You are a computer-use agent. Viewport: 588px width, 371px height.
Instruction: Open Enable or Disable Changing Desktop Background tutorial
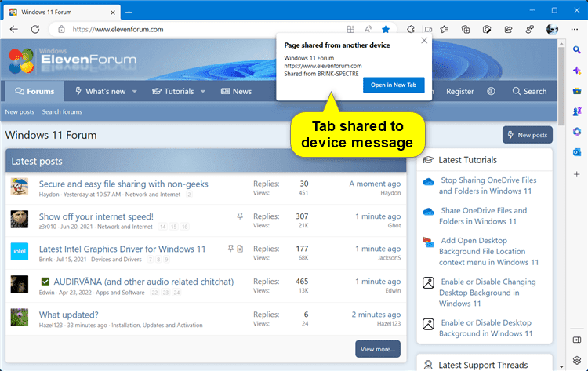pos(488,293)
